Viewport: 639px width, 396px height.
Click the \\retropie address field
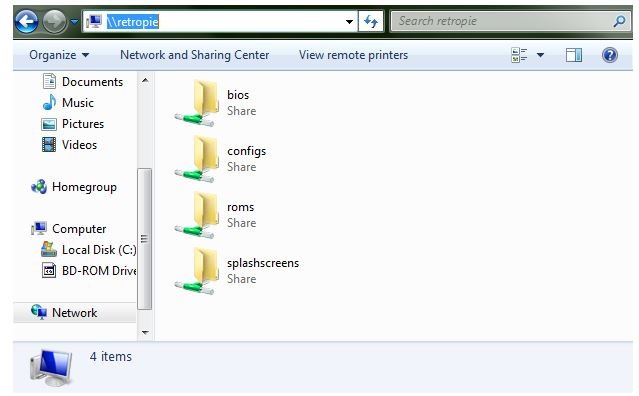tap(220, 21)
